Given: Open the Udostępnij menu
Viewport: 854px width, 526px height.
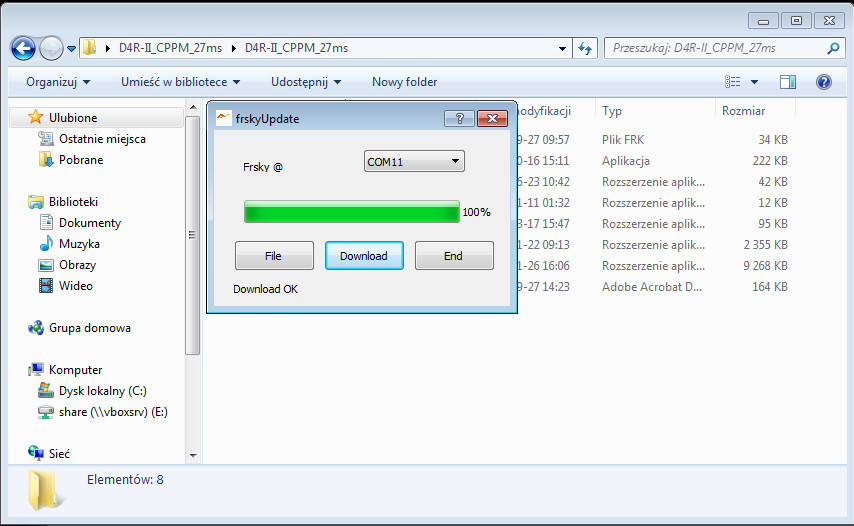Looking at the screenshot, I should pyautogui.click(x=306, y=82).
